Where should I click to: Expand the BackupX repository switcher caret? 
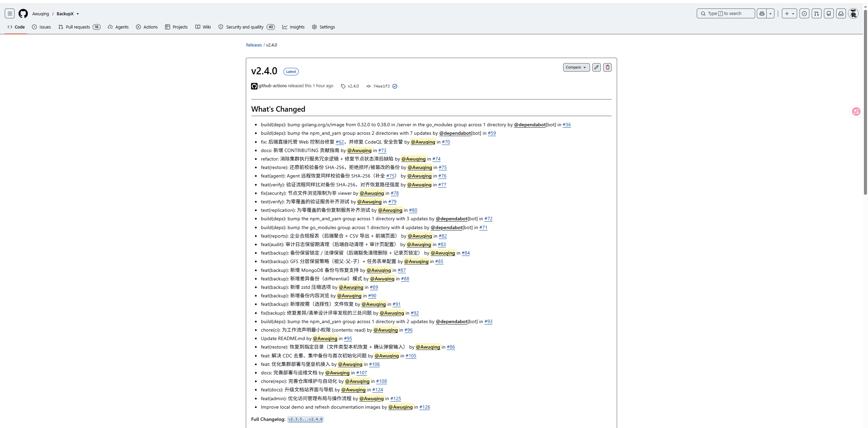pos(78,14)
